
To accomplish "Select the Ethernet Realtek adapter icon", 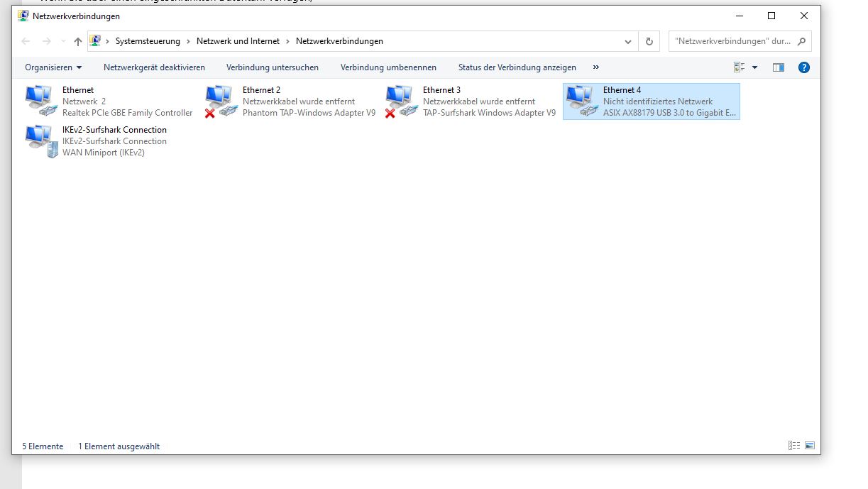I will (41, 101).
